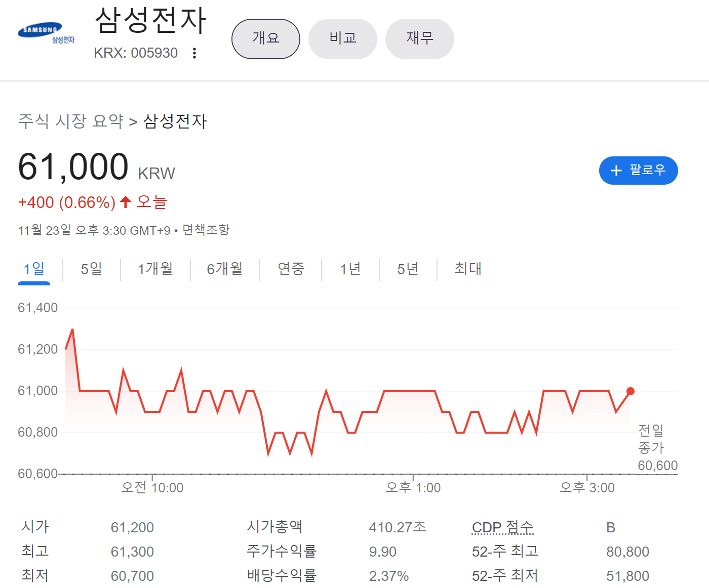Viewport: 709px width, 588px height.
Task: Click the KRX: 005930 ticker text
Action: (x=136, y=53)
